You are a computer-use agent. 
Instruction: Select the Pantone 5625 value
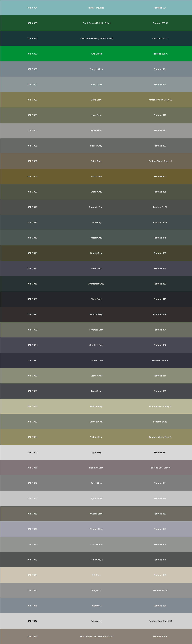[160, 422]
